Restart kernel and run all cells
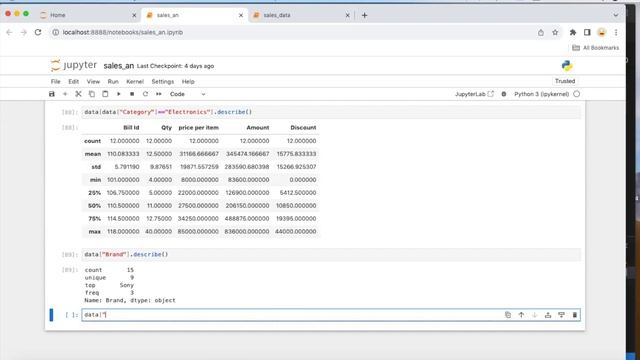 click(x=159, y=94)
